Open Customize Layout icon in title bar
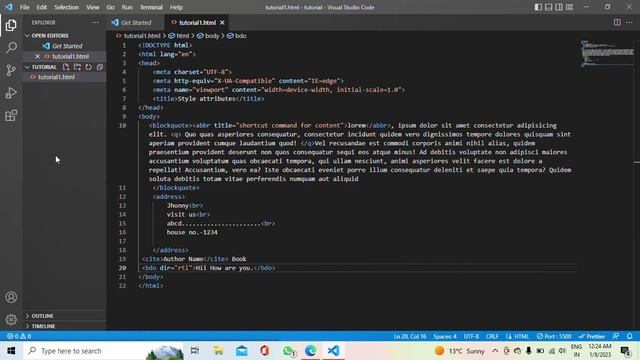640x360 pixels. [569, 7]
